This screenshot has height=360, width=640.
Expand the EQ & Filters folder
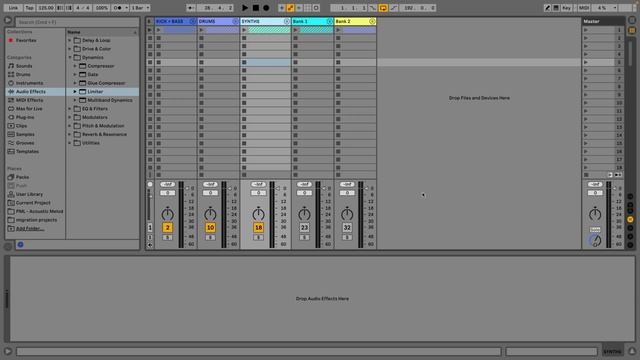[70, 109]
